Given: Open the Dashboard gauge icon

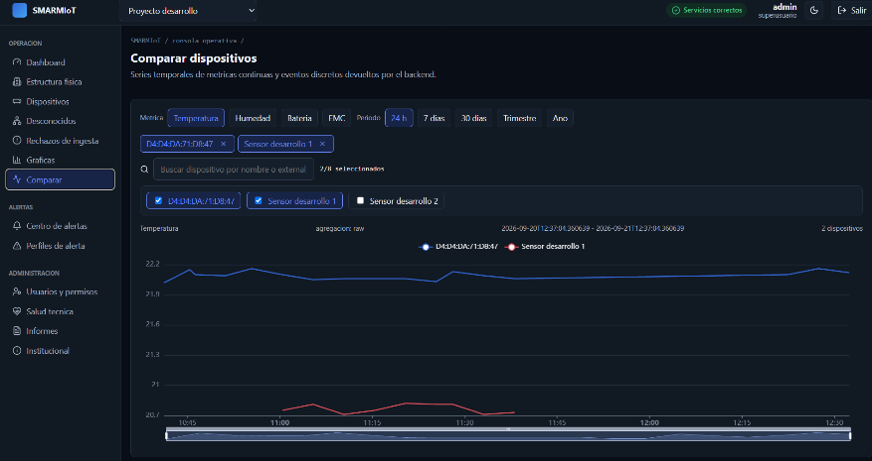Looking at the screenshot, I should tap(17, 62).
